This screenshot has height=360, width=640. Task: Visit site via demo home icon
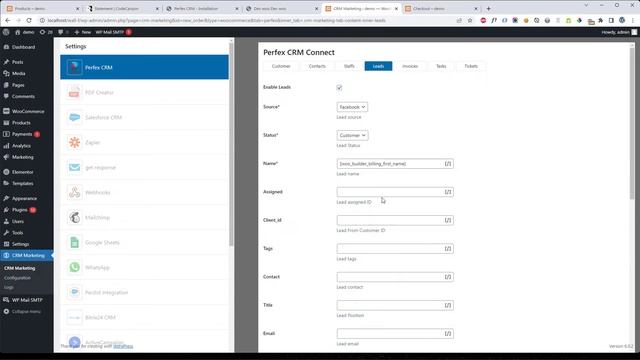[x=24, y=32]
